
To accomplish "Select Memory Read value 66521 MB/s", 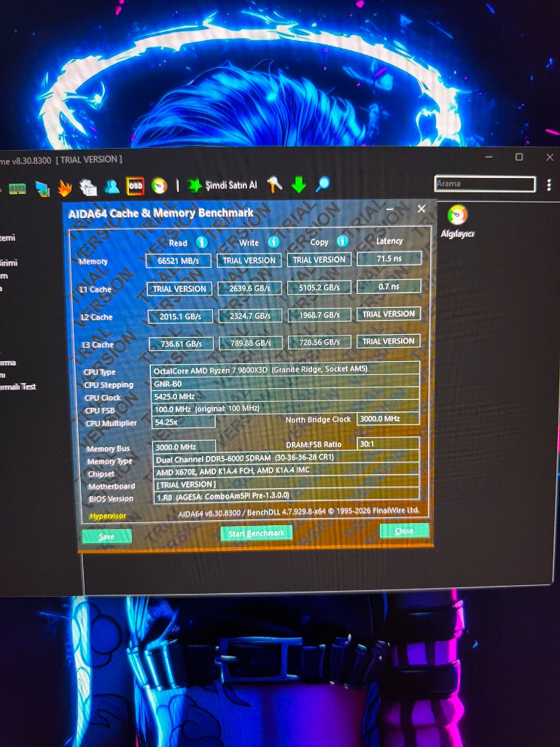I will point(179,261).
